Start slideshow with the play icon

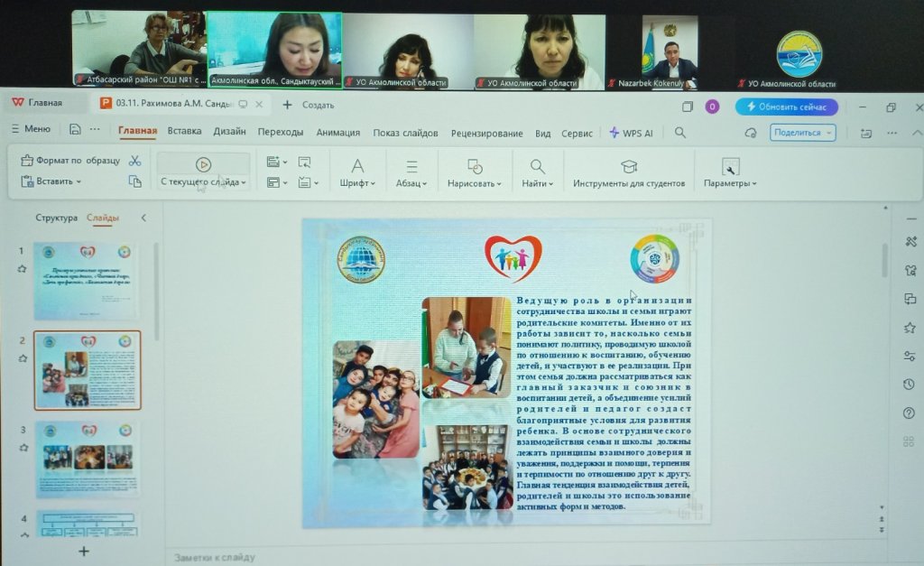click(203, 164)
